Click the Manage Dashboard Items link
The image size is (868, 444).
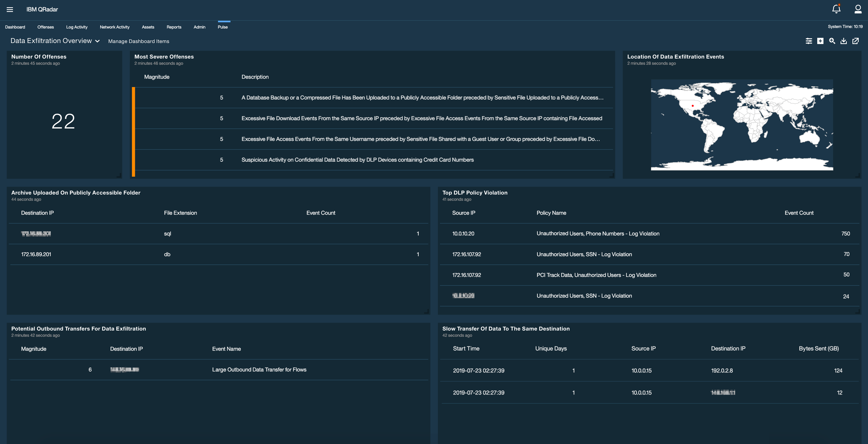point(139,41)
